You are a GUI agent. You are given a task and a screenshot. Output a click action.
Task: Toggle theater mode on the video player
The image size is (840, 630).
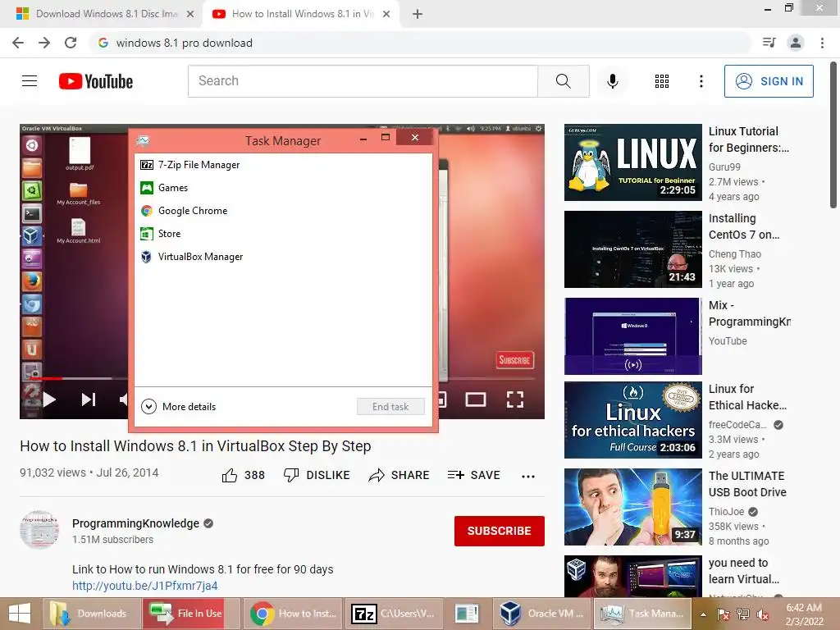[x=476, y=399]
